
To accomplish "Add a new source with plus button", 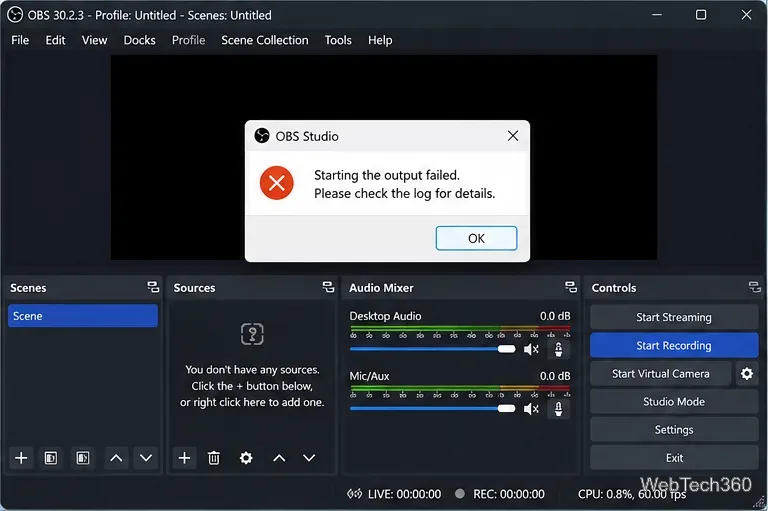I will point(184,458).
